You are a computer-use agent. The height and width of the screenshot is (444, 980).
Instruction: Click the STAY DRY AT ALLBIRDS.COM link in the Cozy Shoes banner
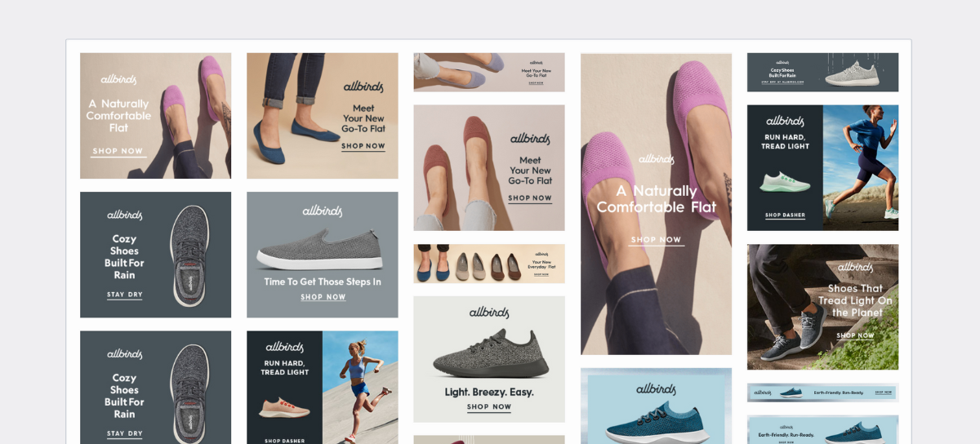click(782, 82)
